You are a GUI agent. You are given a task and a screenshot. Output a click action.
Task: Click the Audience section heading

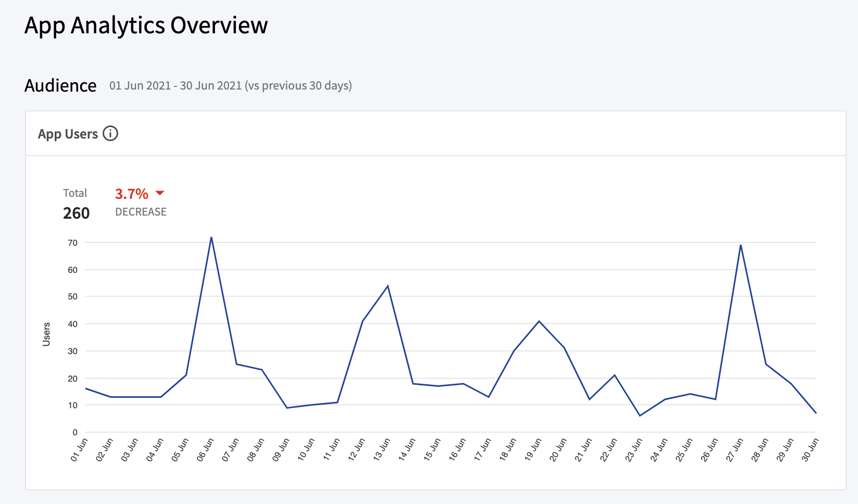tap(60, 85)
